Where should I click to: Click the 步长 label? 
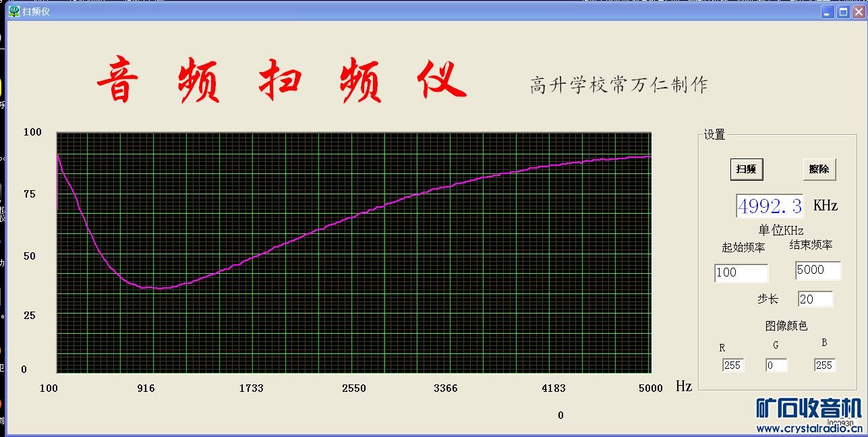768,299
